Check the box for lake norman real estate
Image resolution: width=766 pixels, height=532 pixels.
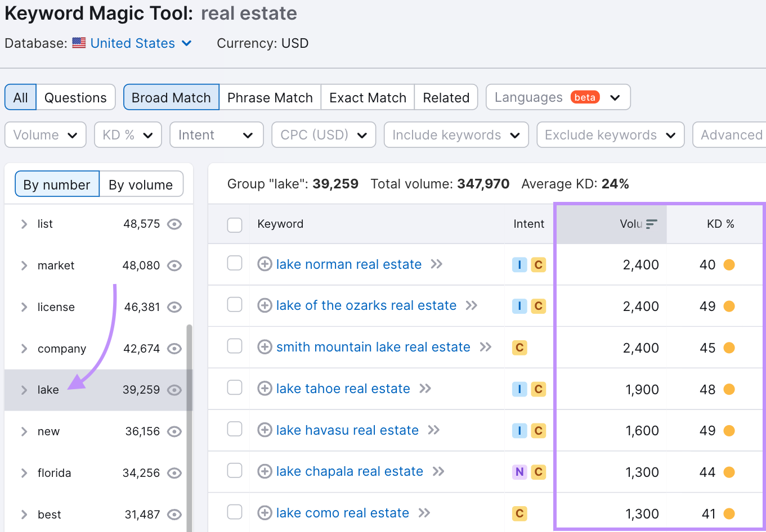coord(235,263)
